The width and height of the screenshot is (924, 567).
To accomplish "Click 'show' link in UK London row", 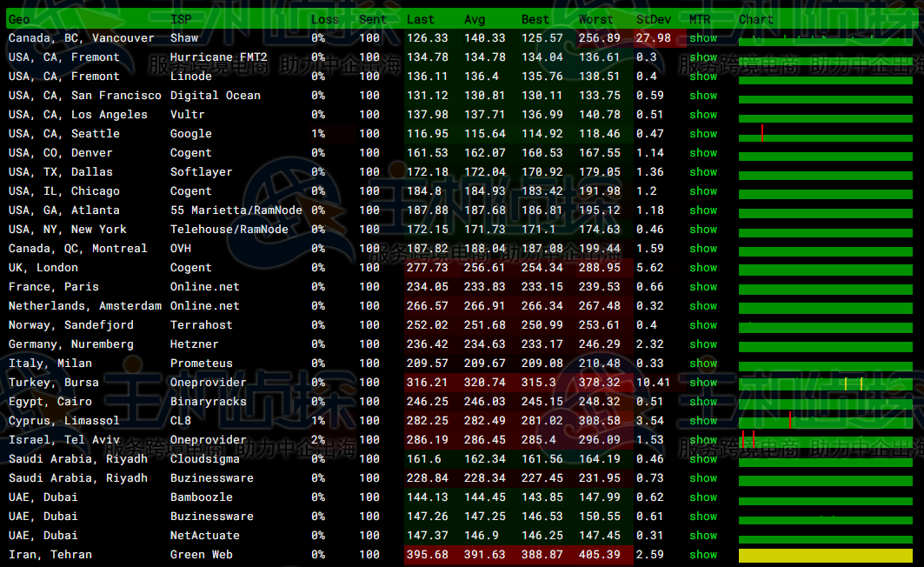I will pos(703,268).
